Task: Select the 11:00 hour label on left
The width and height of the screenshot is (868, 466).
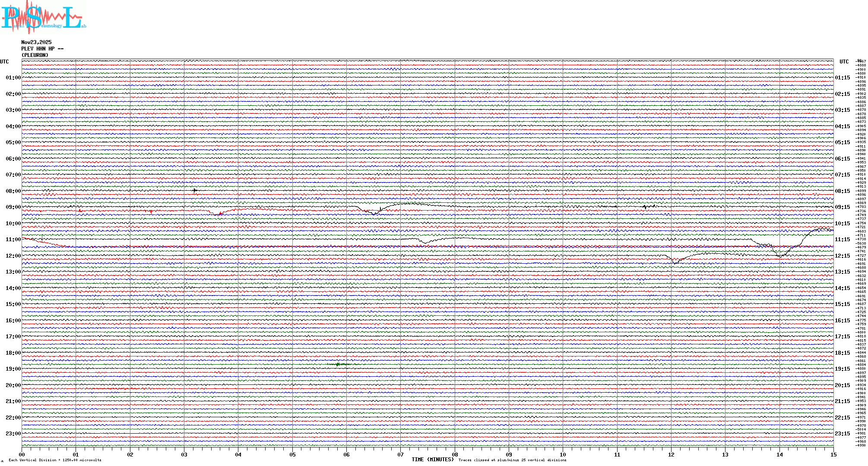Action: point(13,239)
